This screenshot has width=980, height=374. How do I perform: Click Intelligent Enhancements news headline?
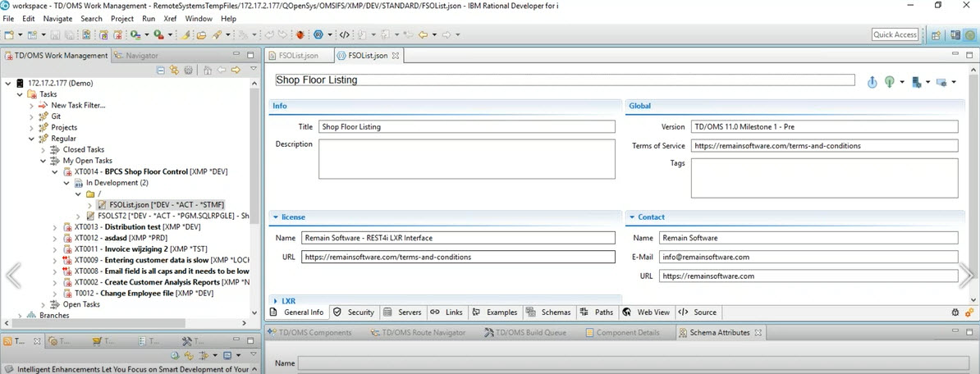pos(133,369)
